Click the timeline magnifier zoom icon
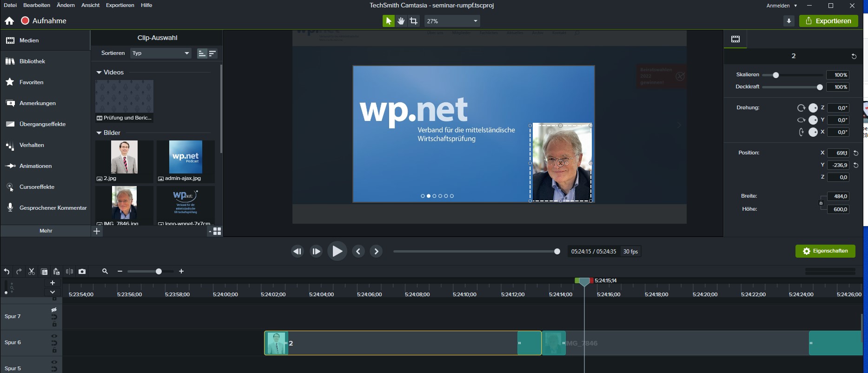Screen dimensions: 868x373 pyautogui.click(x=105, y=271)
